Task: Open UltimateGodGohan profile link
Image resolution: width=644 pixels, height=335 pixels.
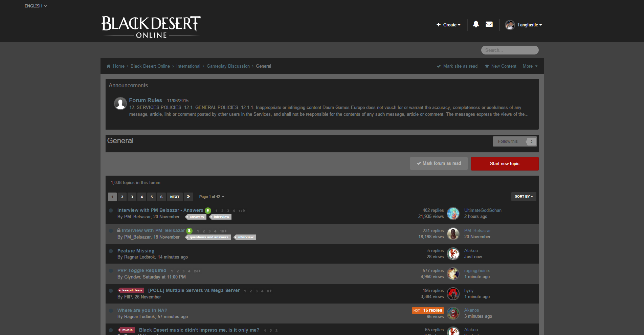Action: [x=483, y=210]
